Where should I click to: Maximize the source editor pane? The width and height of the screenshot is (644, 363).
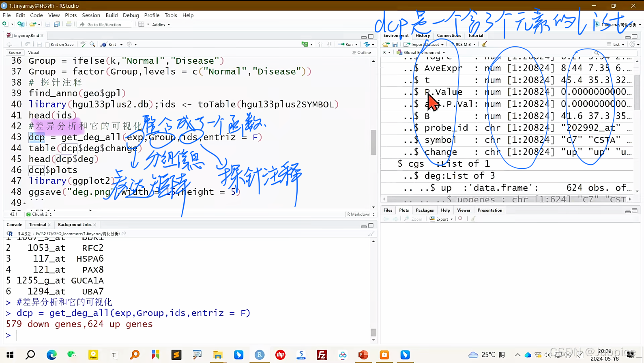point(371,36)
